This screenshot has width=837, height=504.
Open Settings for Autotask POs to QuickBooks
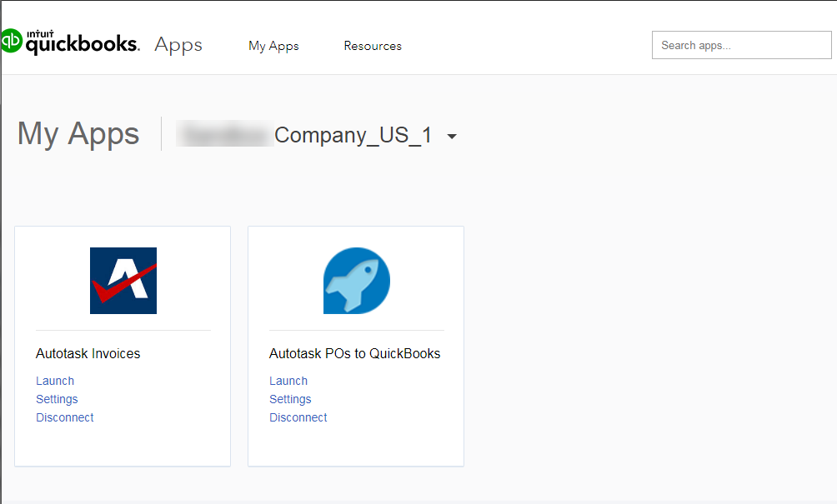coord(290,399)
